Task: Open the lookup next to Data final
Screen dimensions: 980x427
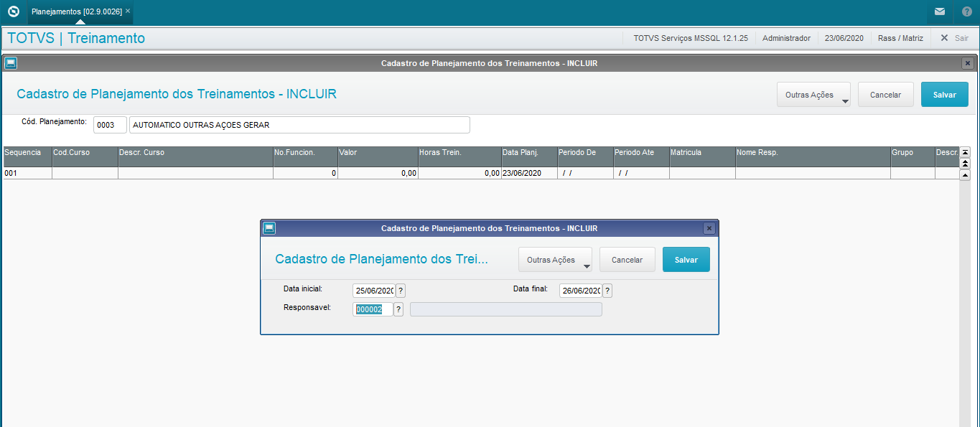Action: click(607, 291)
